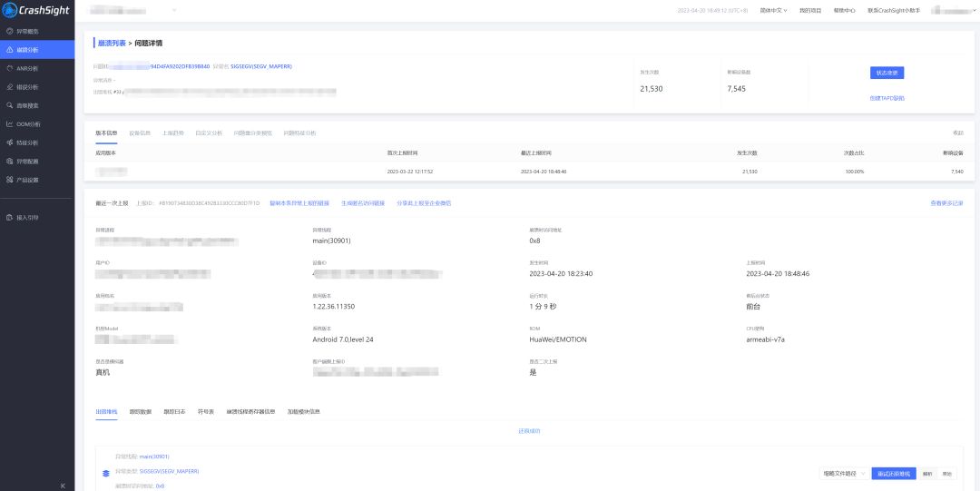
Task: Click the 重试还原堆栈 button
Action: coord(894,474)
